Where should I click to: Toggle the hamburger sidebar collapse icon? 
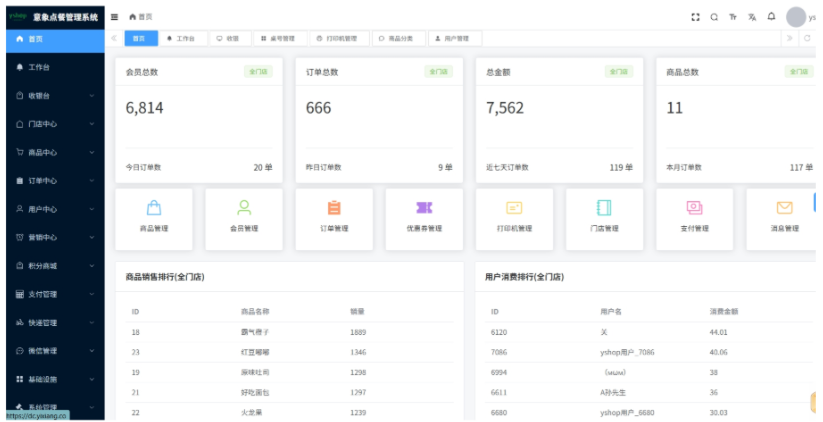coord(115,17)
